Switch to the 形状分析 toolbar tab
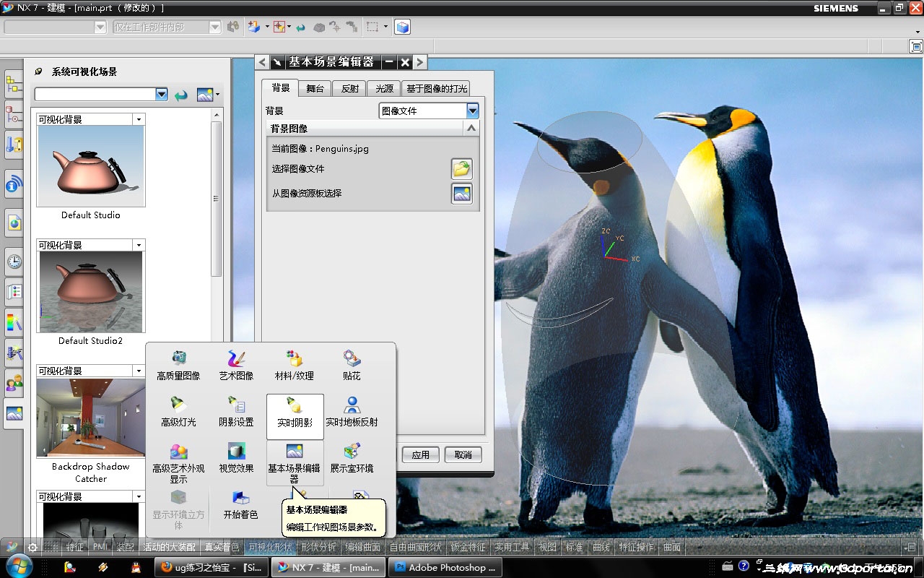The width and height of the screenshot is (924, 578). (x=318, y=547)
